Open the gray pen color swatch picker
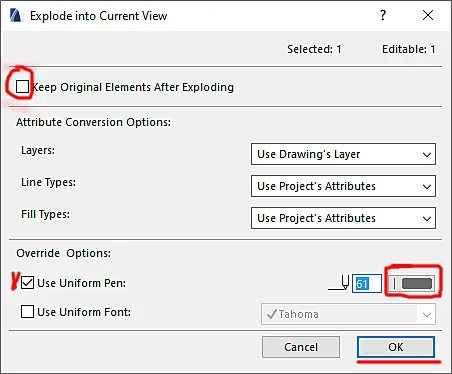 412,284
